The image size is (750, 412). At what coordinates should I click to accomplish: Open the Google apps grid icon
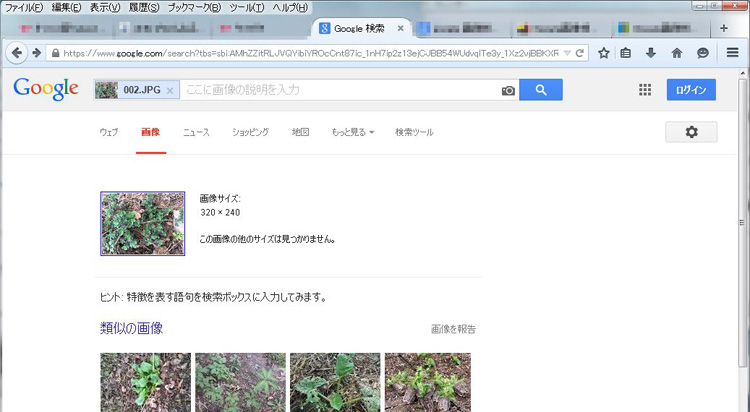645,89
